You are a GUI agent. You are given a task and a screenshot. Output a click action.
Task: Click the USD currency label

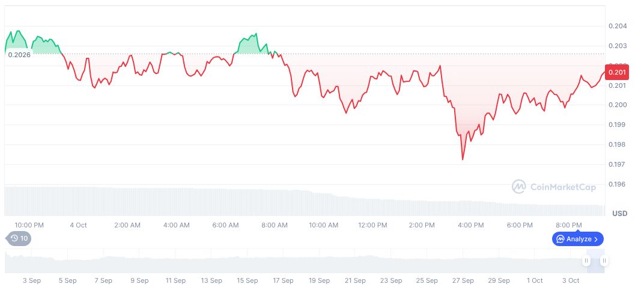tap(619, 214)
